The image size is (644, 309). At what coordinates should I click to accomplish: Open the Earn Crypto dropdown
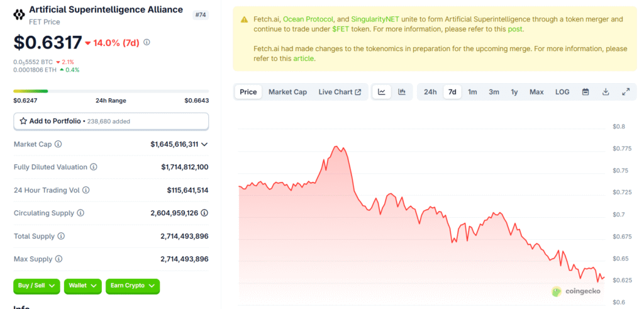(x=133, y=286)
